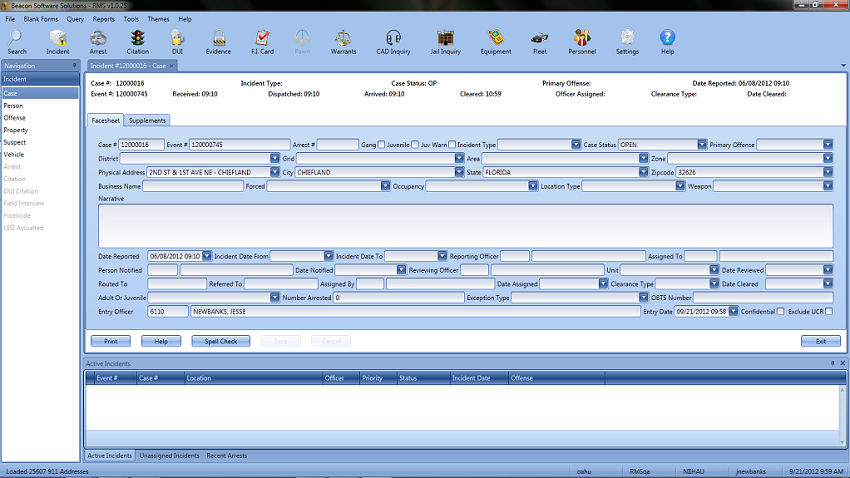Enable the Gang checkbox
The width and height of the screenshot is (850, 478).
[x=381, y=145]
